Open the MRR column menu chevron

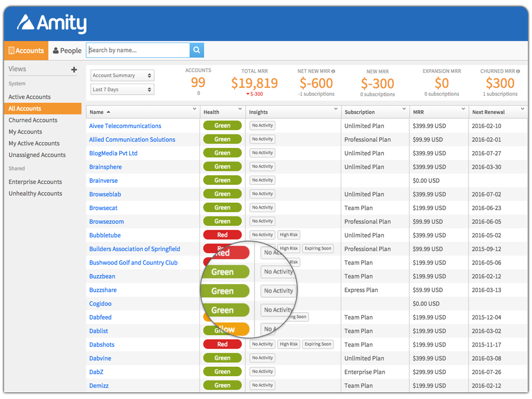point(463,109)
